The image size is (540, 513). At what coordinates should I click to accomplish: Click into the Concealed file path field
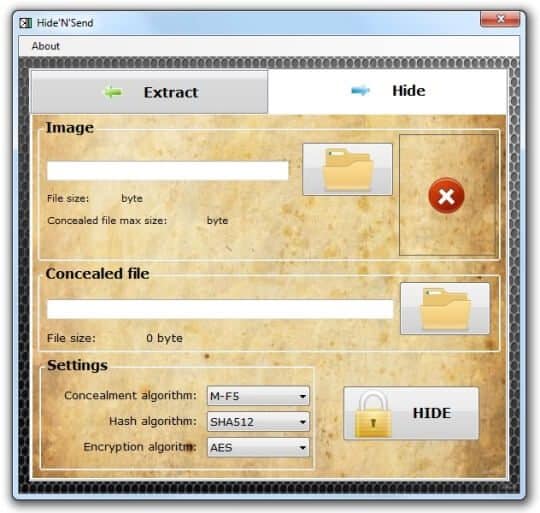click(x=220, y=309)
